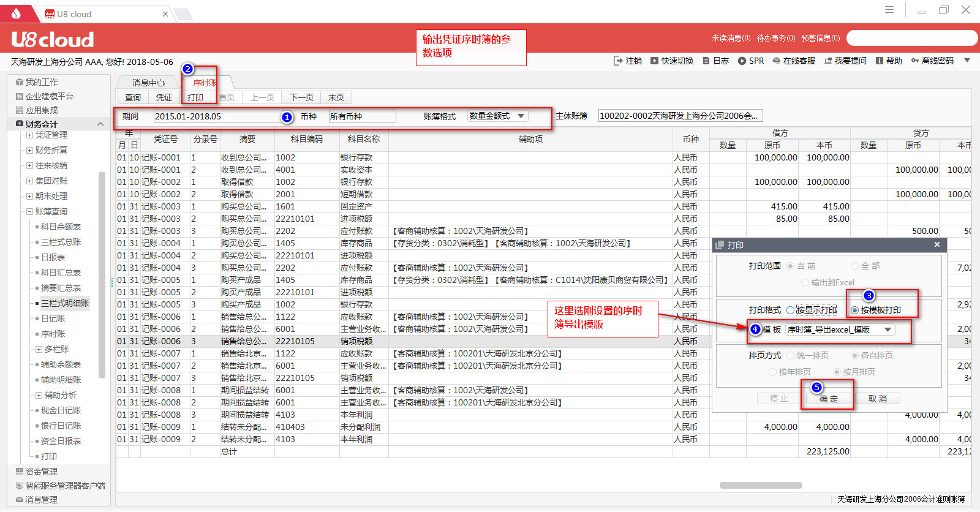Click the 注销 logout icon

617,61
